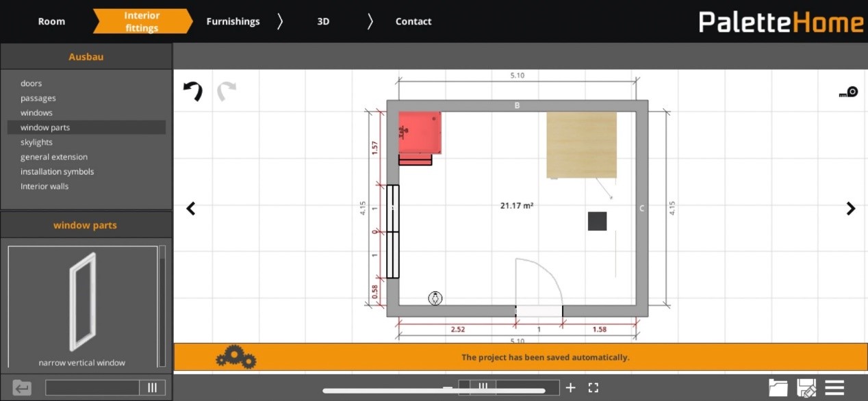Screen dimensions: 868x401
Task: Click the back arrow folder button
Action: pos(22,388)
